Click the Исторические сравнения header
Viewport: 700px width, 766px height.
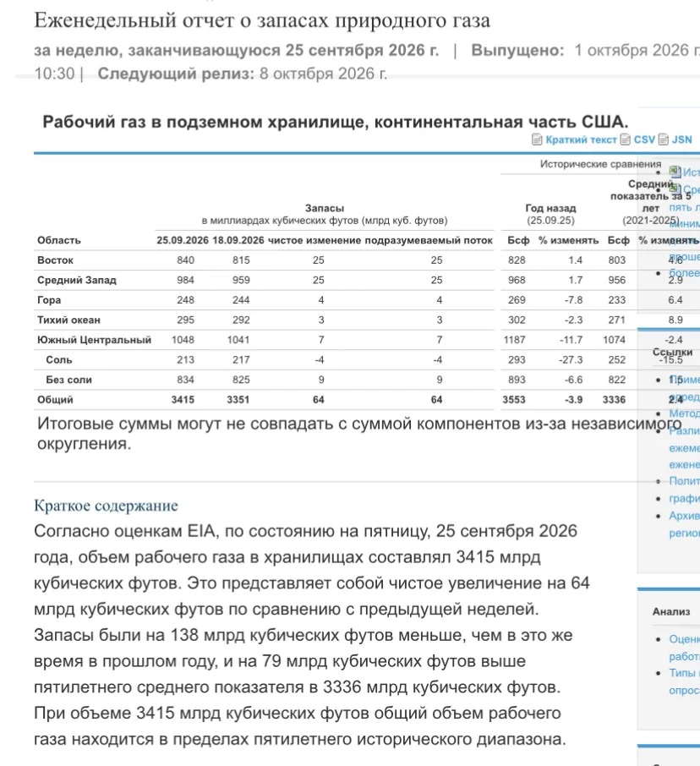click(601, 164)
